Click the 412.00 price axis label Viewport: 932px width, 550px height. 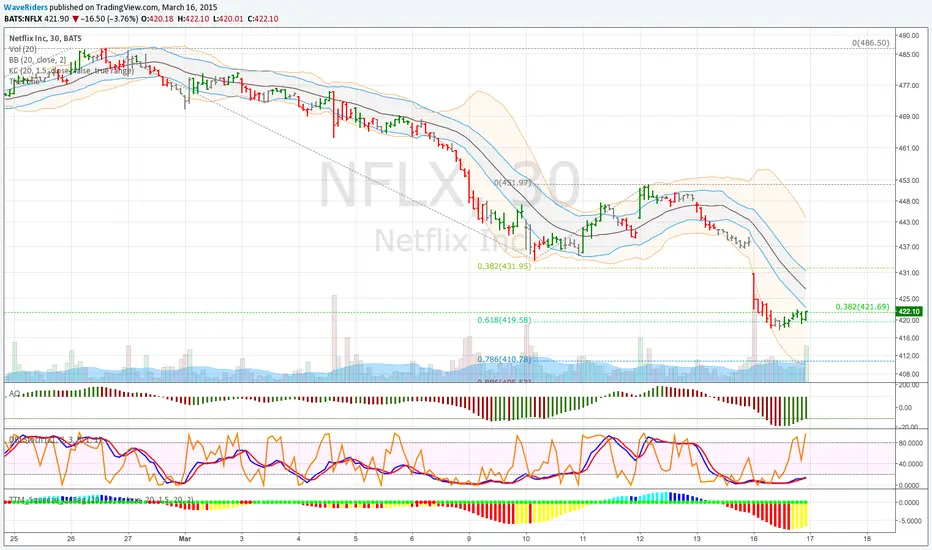[909, 356]
